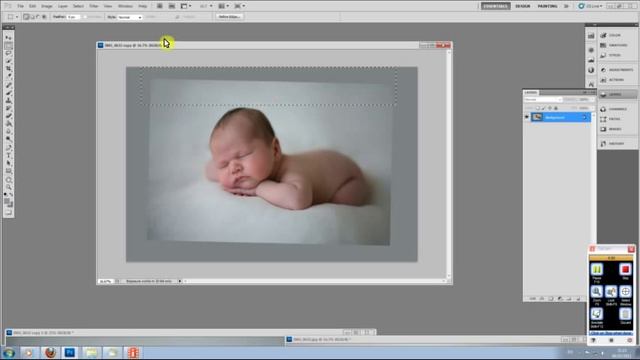Toggle lock image pixels in Layers
Image resolution: width=640 pixels, height=360 pixels.
[x=544, y=108]
